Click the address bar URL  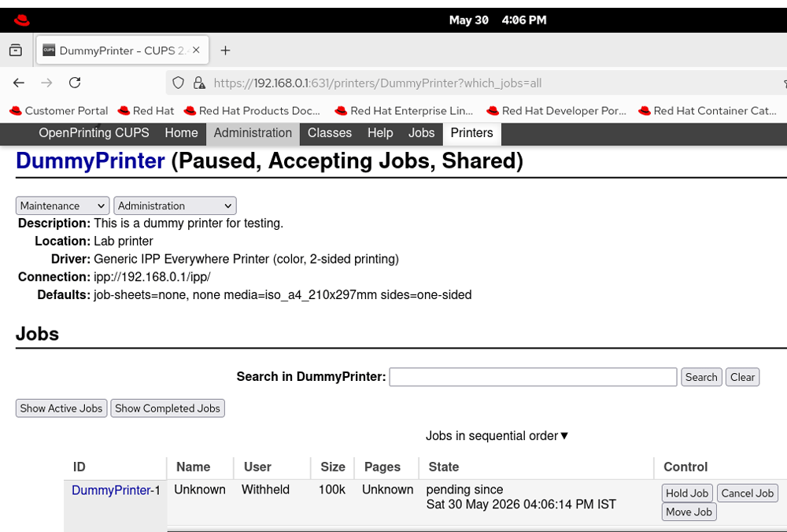tap(378, 83)
